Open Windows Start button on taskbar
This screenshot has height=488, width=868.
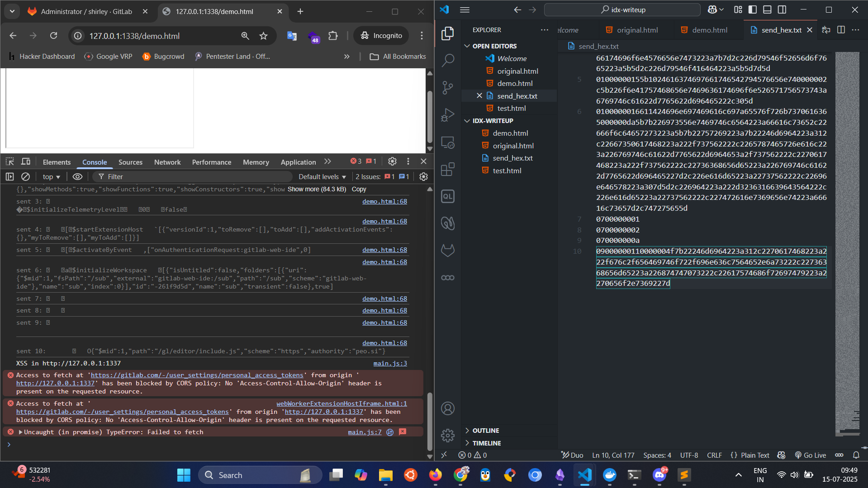click(184, 475)
